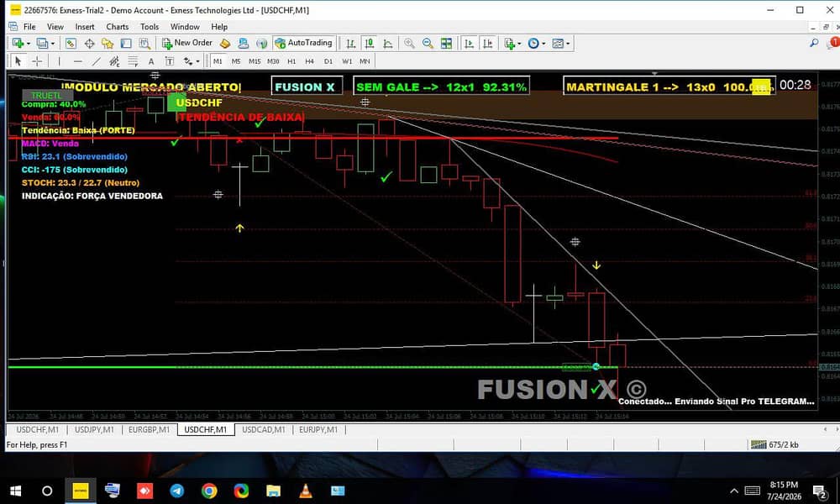Open the Terminal panel icon
This screenshot has width=840, height=504.
126,44
